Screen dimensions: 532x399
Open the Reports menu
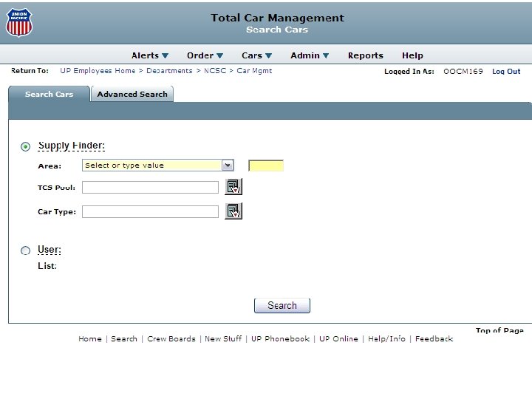click(366, 55)
